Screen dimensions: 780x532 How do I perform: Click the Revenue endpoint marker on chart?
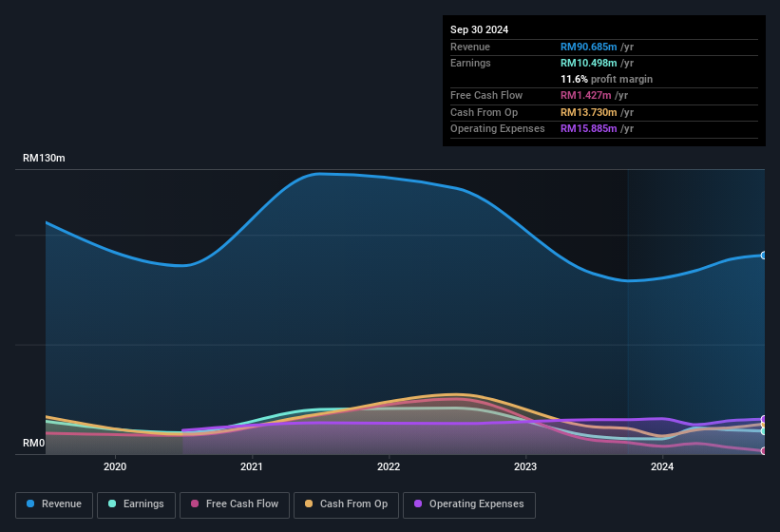click(x=764, y=255)
